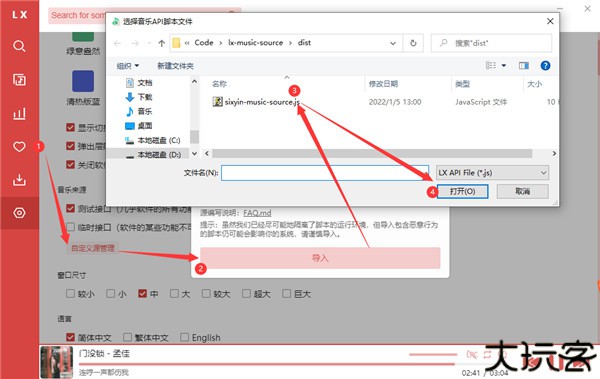600x379 pixels.
Task: Go forward in the file dialog
Action: (x=135, y=43)
